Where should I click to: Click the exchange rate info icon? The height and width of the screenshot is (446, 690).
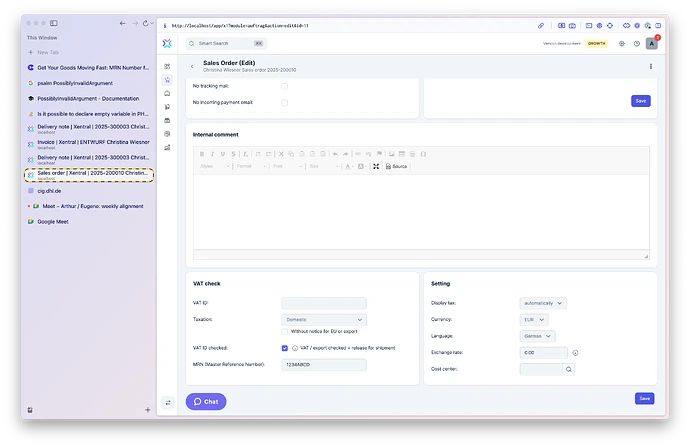point(575,353)
